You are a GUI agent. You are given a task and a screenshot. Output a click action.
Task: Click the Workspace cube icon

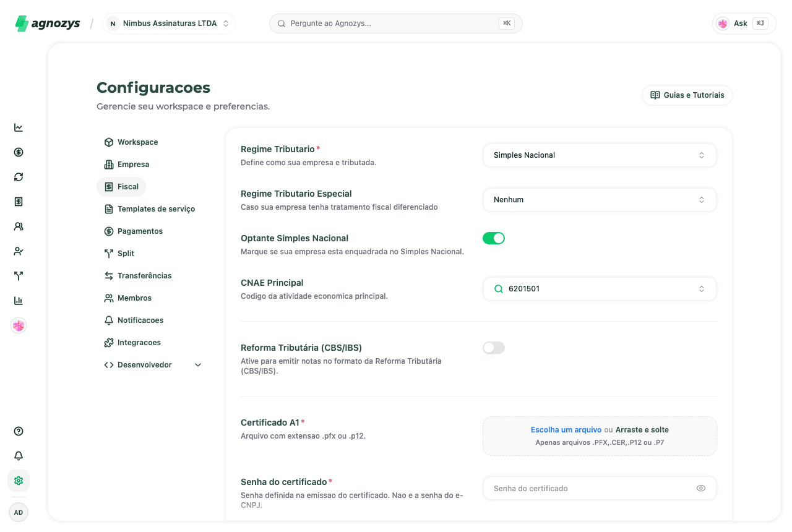[x=109, y=142]
